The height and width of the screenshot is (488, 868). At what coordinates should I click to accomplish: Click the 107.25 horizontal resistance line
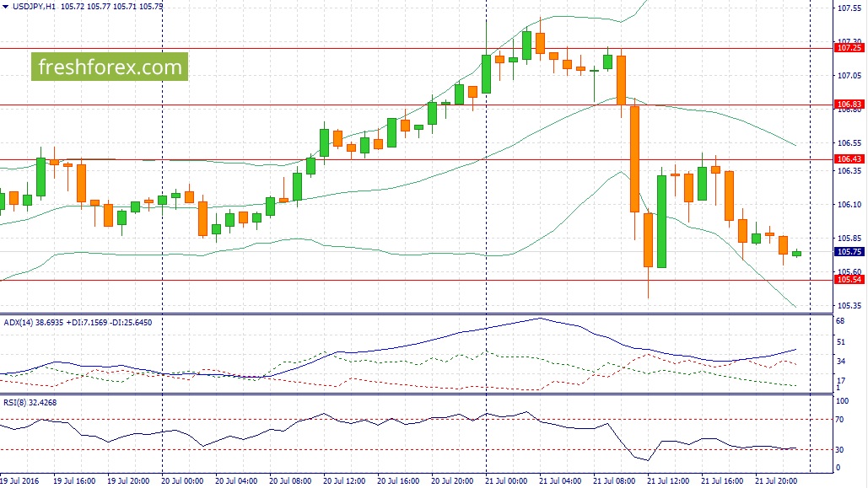pyautogui.click(x=417, y=49)
